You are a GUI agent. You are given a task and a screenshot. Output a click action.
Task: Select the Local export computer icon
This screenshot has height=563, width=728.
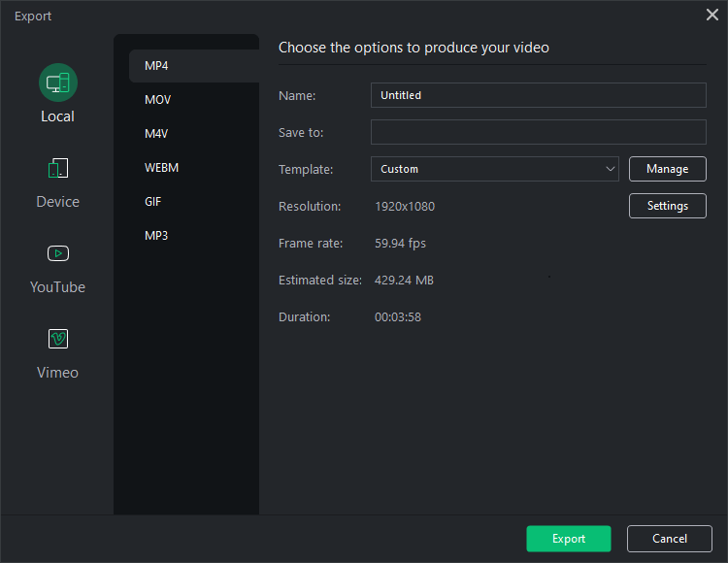point(57,83)
